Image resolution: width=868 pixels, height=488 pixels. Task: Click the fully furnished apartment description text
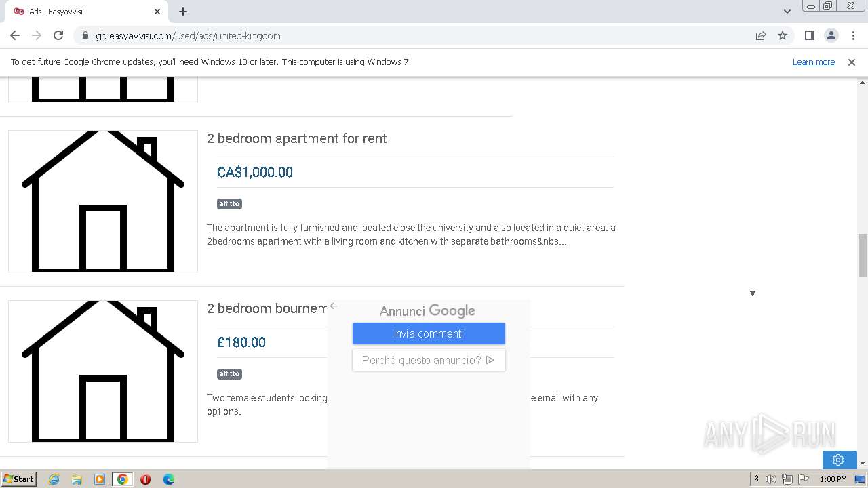click(411, 235)
